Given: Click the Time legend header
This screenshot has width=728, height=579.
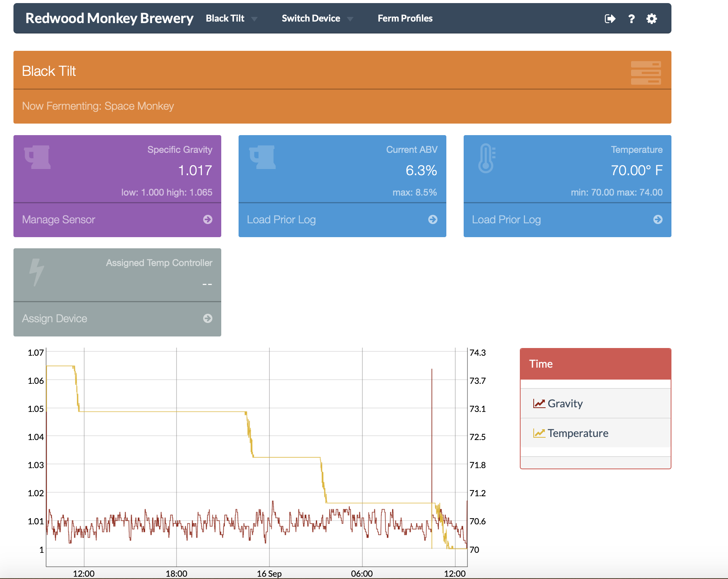Looking at the screenshot, I should 541,364.
